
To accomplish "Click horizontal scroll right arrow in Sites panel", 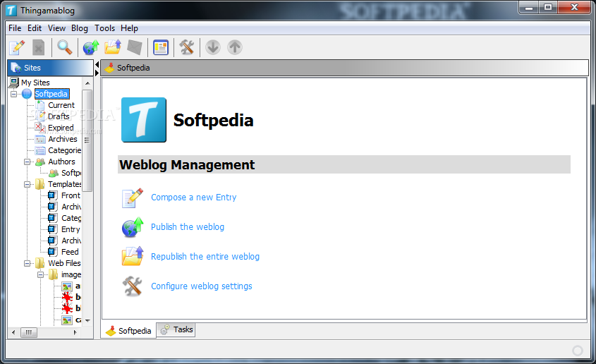I will [75, 332].
